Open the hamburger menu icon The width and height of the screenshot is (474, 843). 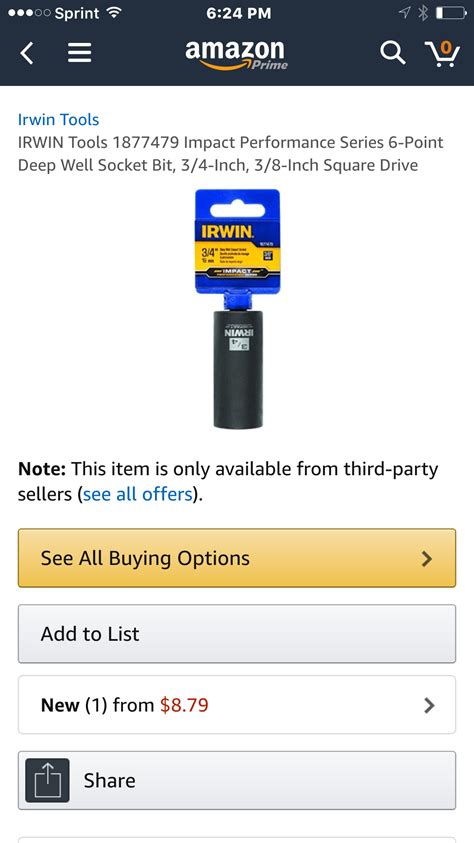click(x=79, y=53)
